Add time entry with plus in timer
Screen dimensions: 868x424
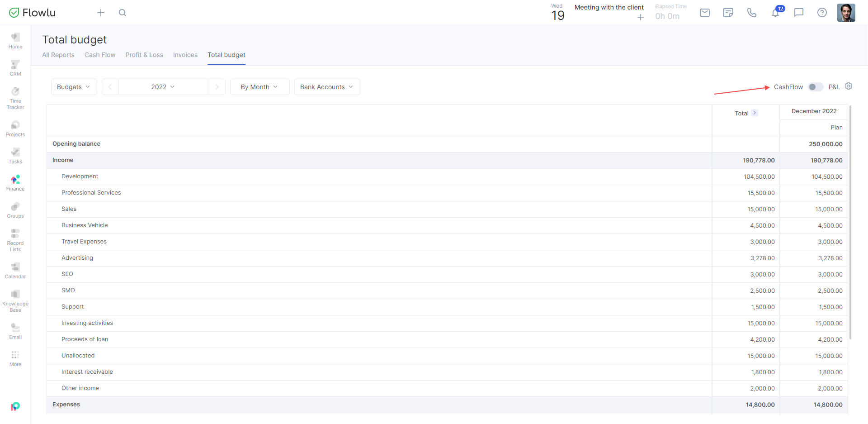640,17
